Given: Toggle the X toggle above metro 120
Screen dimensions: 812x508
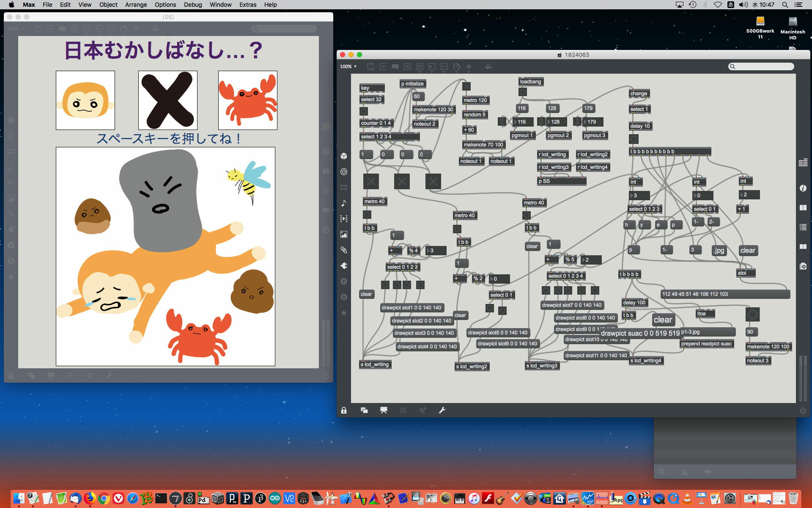Looking at the screenshot, I should pos(466,86).
